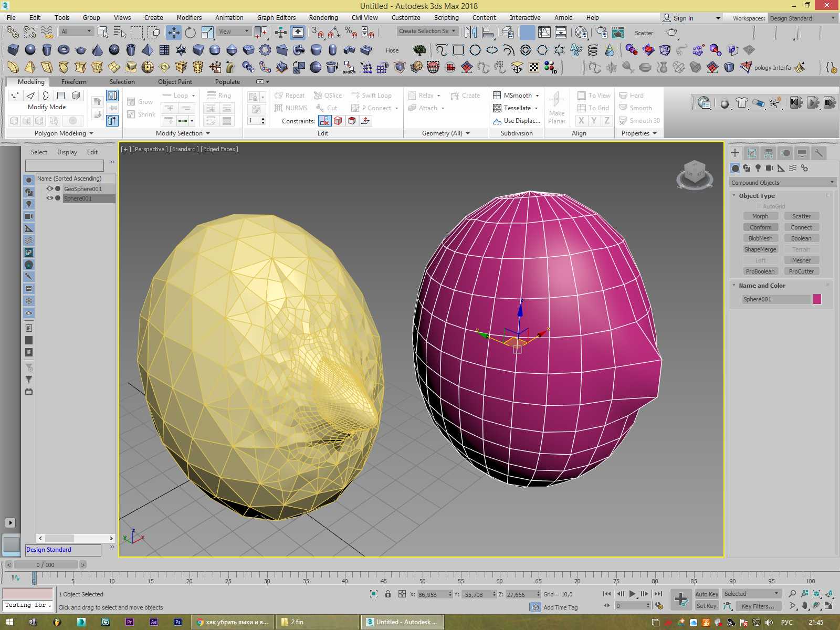Click the Mirror tool icon

[470, 33]
